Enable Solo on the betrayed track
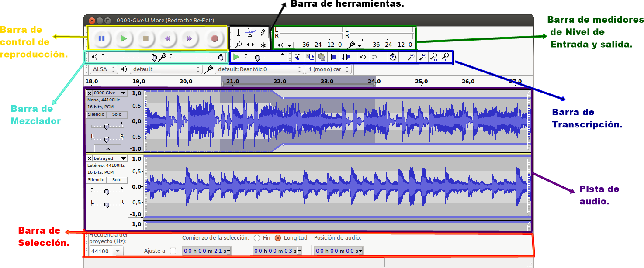The height and width of the screenshot is (268, 644). (116, 180)
